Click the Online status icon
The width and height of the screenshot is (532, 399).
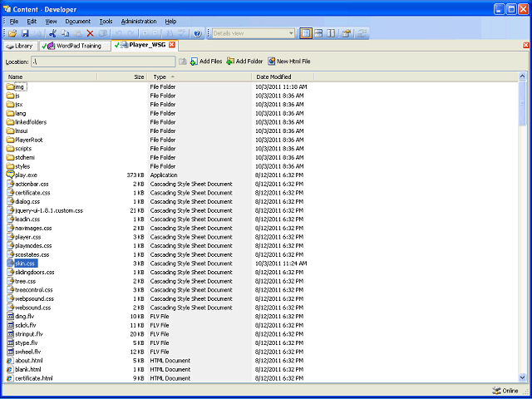(496, 391)
